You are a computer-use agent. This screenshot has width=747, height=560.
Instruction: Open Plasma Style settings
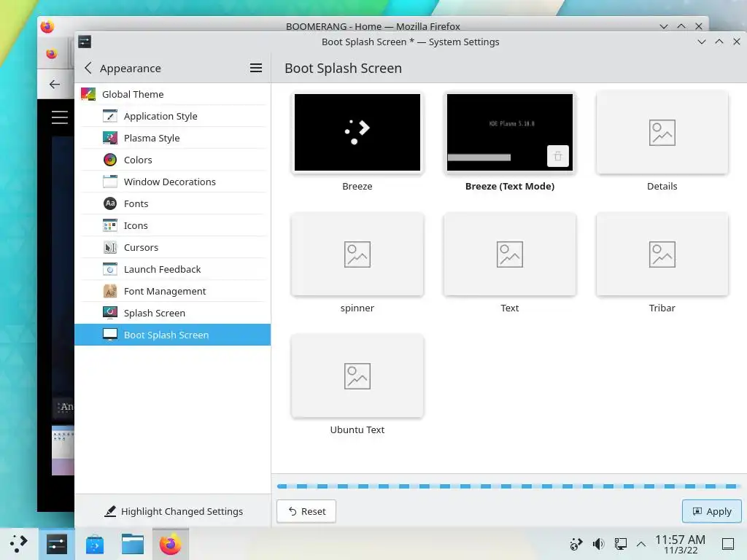tap(173, 138)
